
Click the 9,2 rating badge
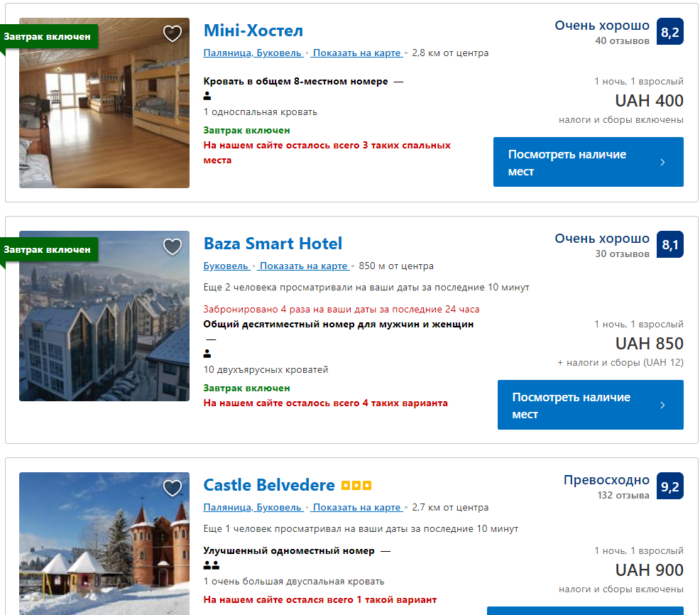[670, 486]
